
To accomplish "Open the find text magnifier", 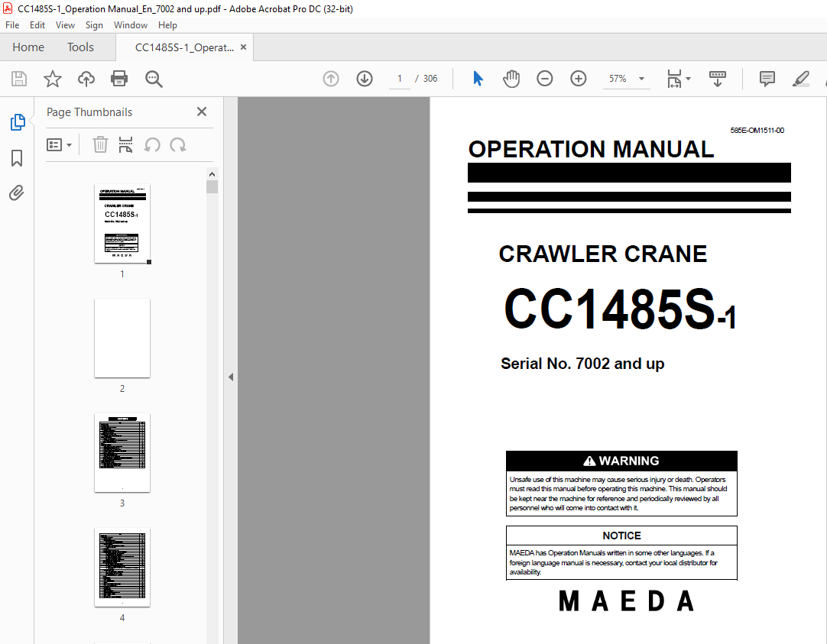I will click(154, 79).
